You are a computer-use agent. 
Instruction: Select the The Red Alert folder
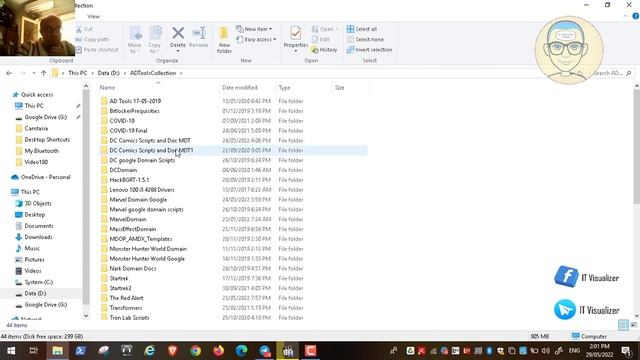[126, 298]
